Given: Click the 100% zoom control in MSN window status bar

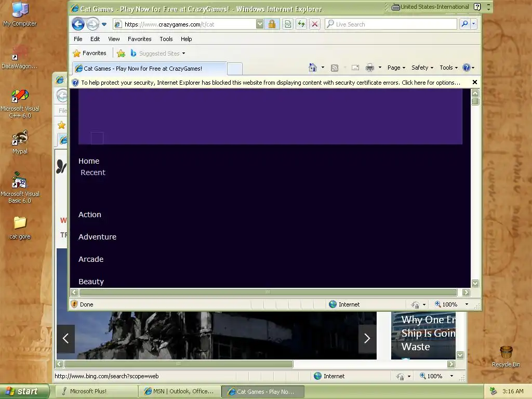Looking at the screenshot, I should coord(431,376).
